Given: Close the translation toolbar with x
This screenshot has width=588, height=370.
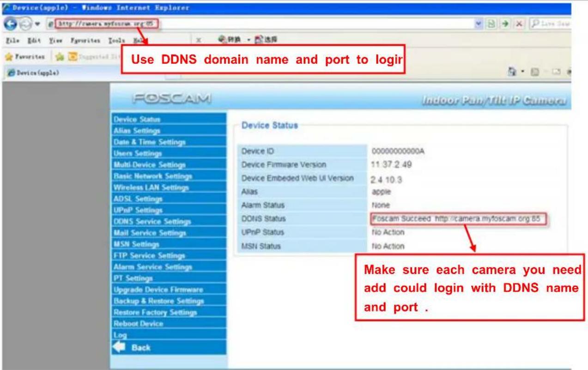Looking at the screenshot, I should (x=198, y=41).
